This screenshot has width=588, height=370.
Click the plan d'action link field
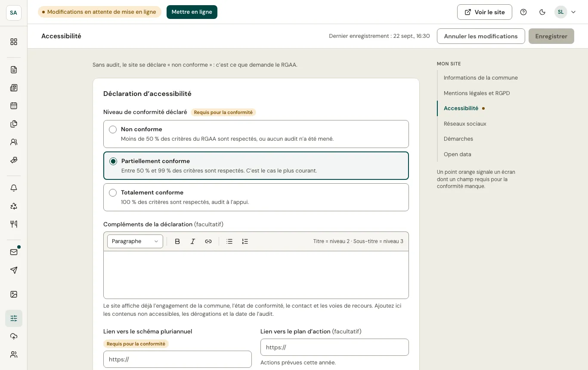click(x=334, y=347)
